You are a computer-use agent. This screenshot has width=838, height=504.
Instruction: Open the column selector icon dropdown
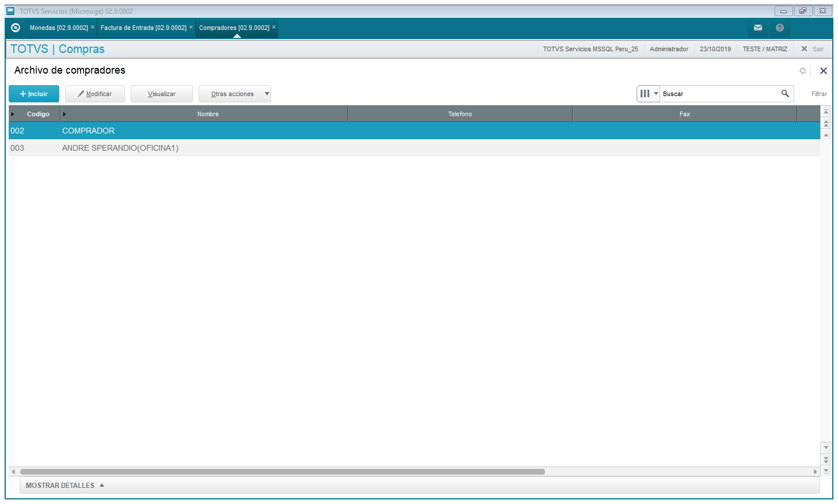point(649,94)
